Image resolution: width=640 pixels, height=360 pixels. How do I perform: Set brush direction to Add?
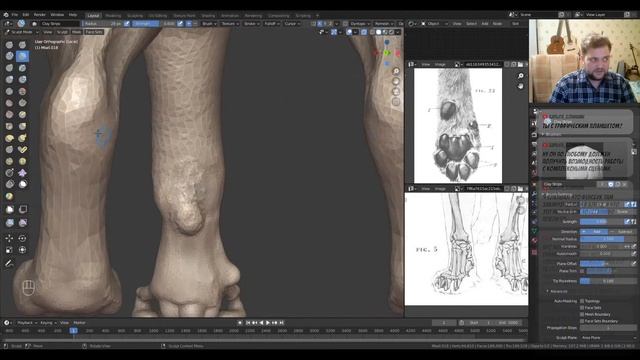click(594, 232)
